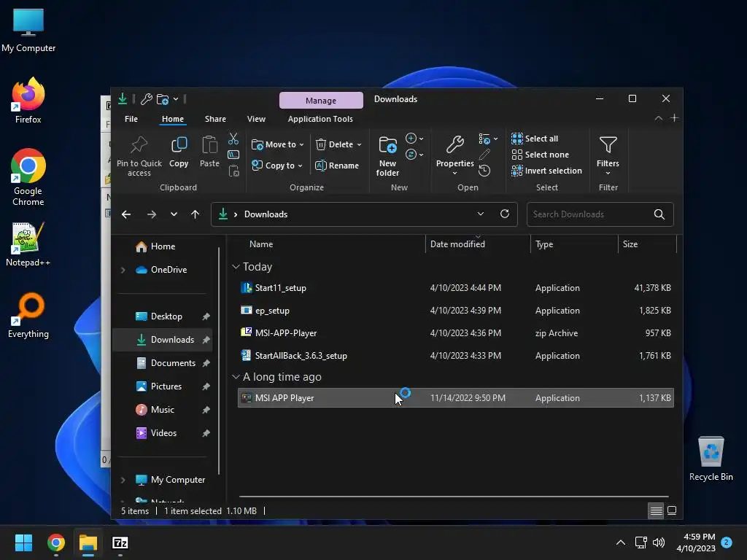Screen dimensions: 747x560
Task: Expand the address bar history dropdown
Action: pos(481,214)
